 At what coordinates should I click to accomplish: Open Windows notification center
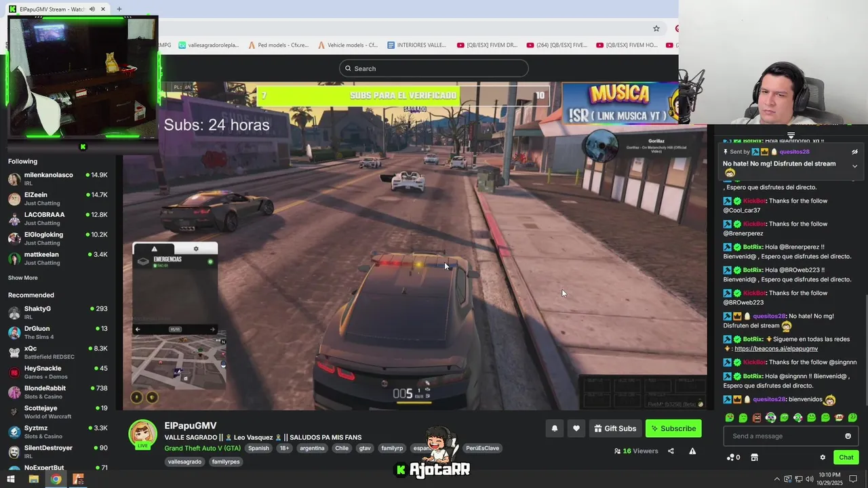(x=853, y=479)
